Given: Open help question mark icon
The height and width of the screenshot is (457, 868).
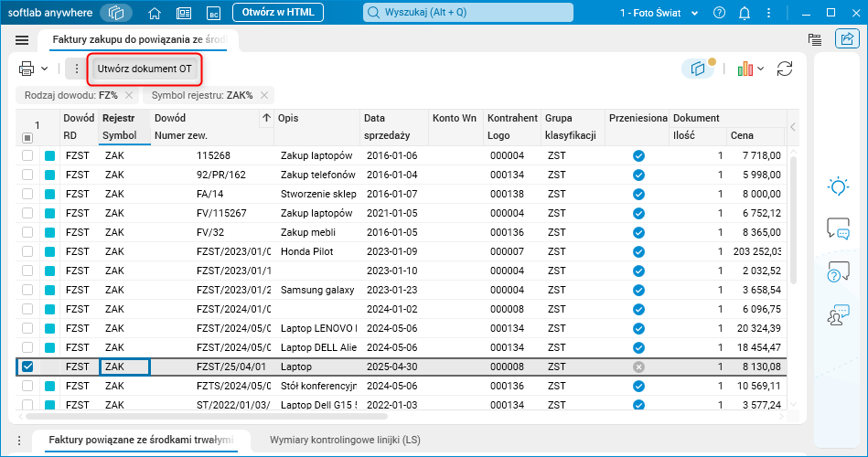Looking at the screenshot, I should click(719, 13).
